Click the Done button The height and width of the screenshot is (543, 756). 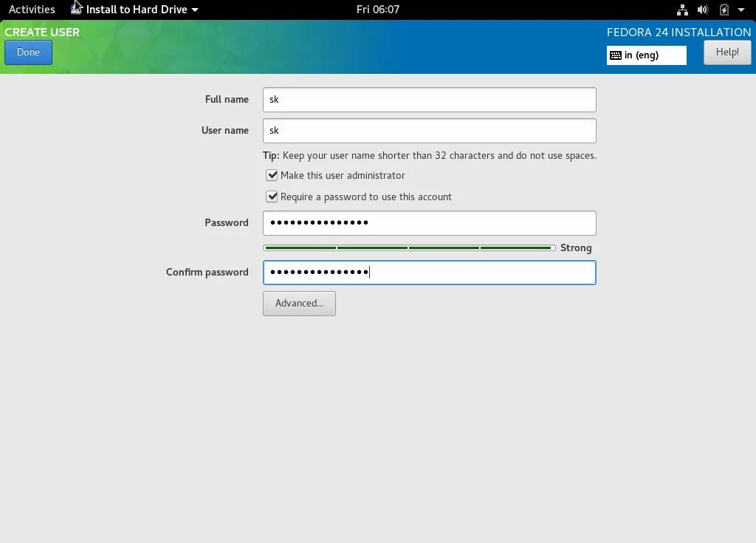[29, 52]
